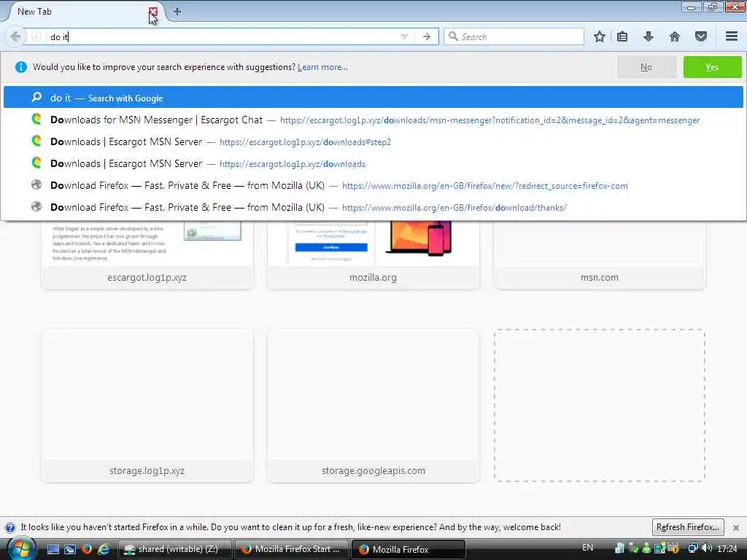747x560 pixels.
Task: Open the storage.log1p.xyz tile
Action: pyautogui.click(x=147, y=405)
